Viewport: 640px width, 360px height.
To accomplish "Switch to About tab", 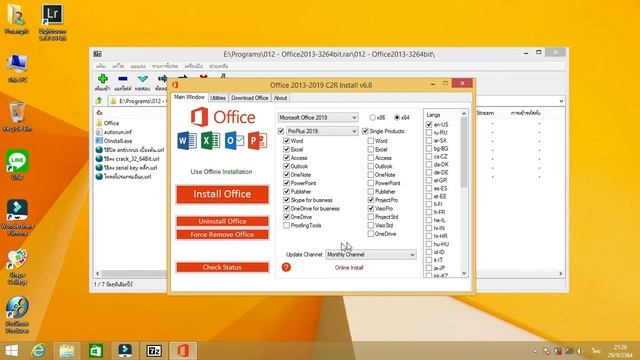I will [280, 98].
